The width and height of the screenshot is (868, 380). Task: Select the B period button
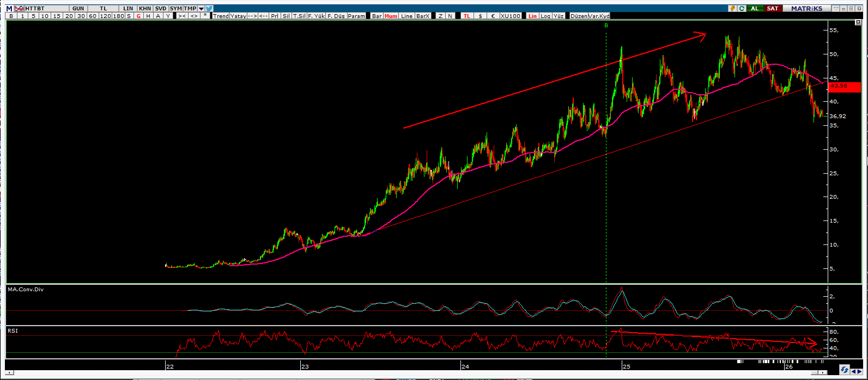[x=11, y=16]
